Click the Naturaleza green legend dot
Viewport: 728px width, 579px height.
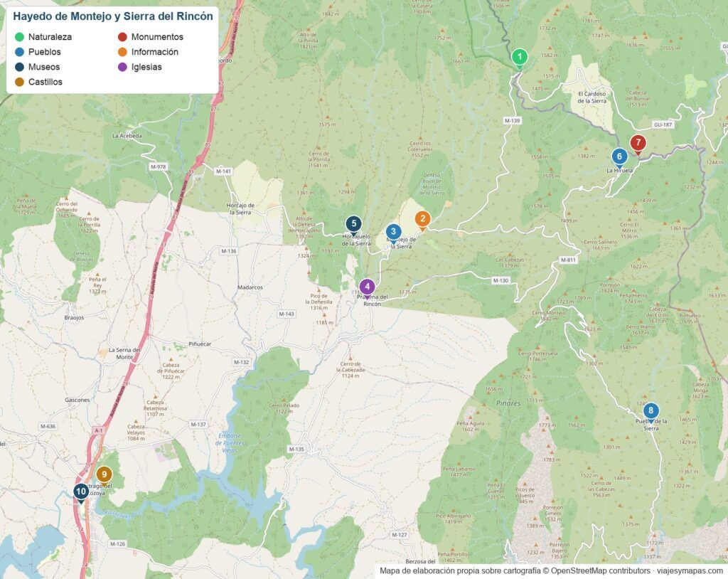[x=19, y=37]
